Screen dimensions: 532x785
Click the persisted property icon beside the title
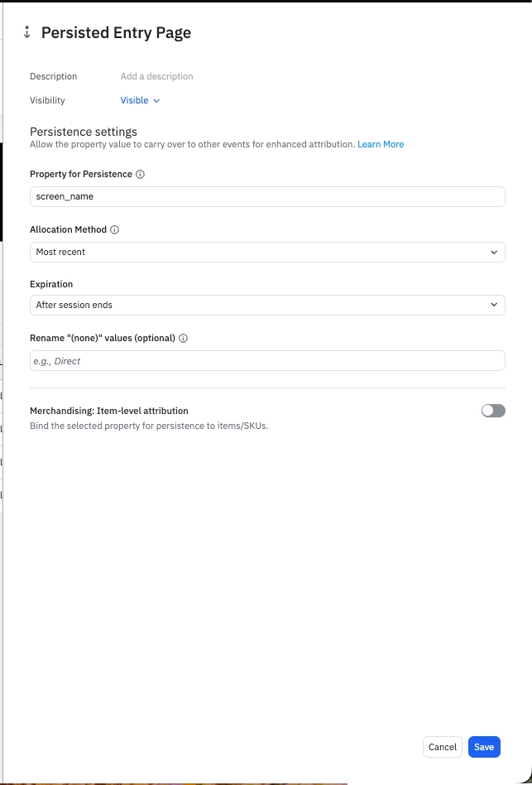point(27,33)
